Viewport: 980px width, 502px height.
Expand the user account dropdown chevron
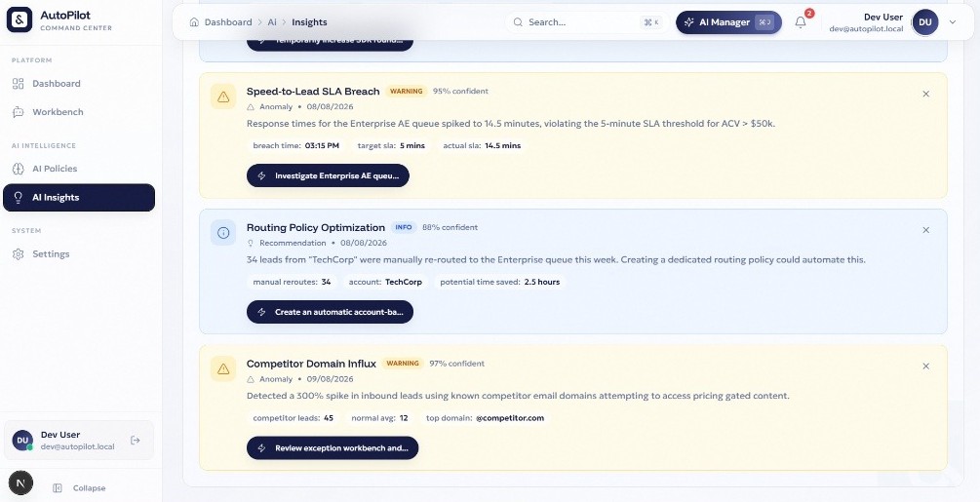click(x=953, y=21)
